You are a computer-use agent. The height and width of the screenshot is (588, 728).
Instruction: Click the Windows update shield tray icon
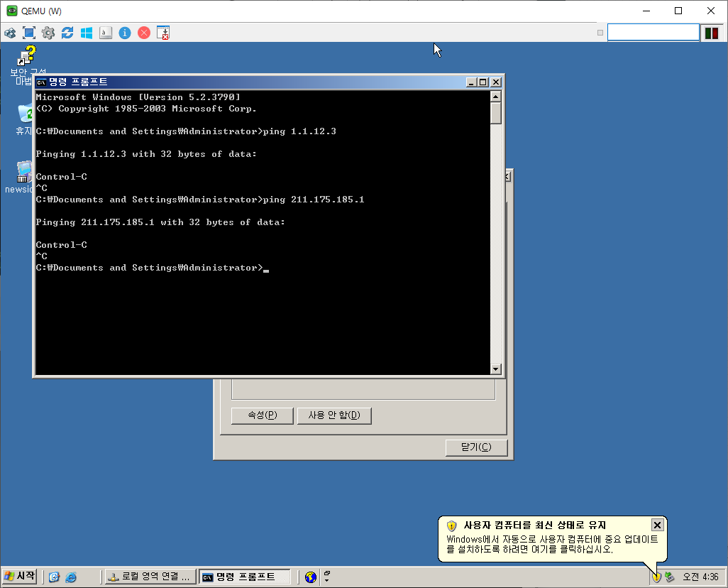656,578
